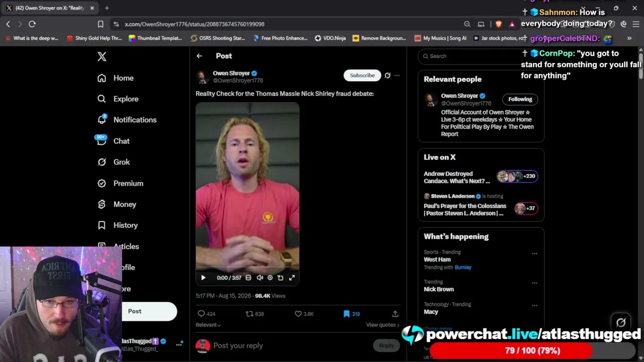644x362 pixels.
Task: Open View quotes link
Action: 383,325
